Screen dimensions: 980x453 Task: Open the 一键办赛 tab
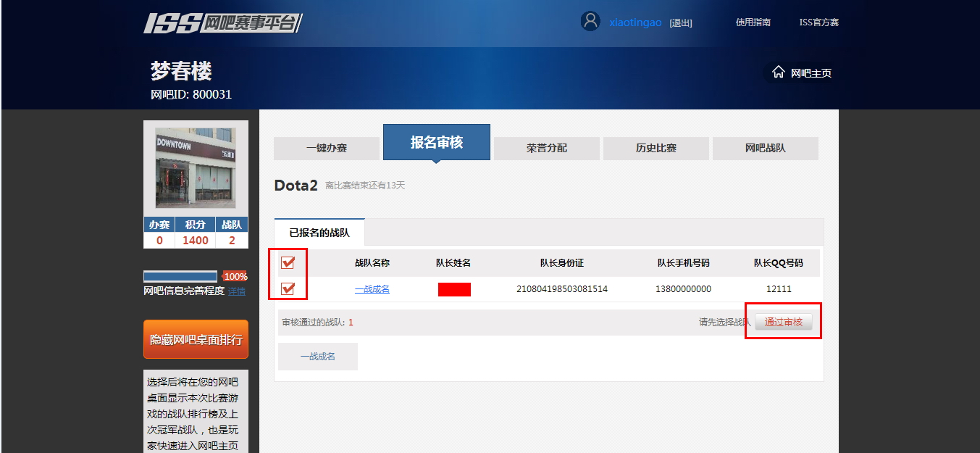pos(326,148)
